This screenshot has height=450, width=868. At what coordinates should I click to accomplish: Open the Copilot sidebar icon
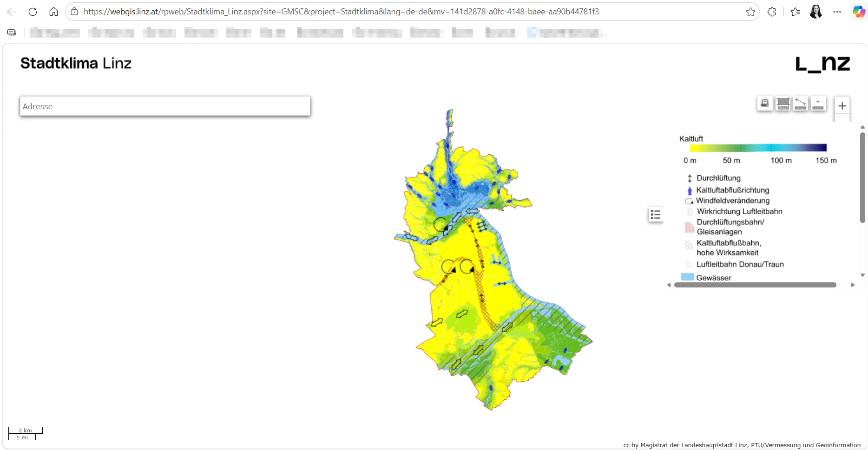pyautogui.click(x=858, y=12)
